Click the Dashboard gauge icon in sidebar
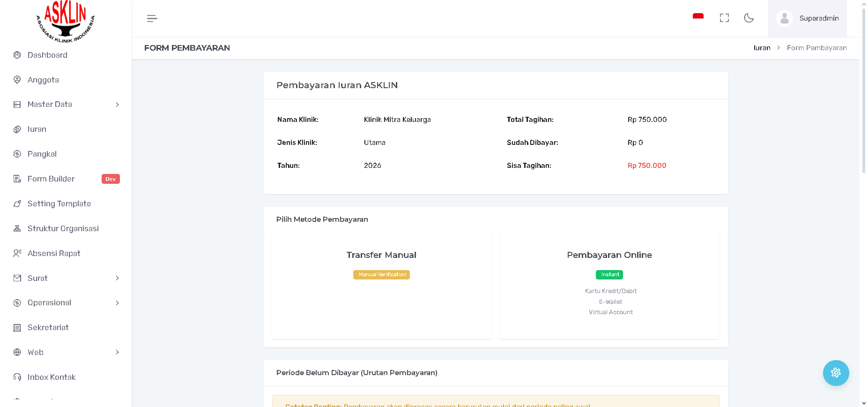This screenshot has height=407, width=868. click(17, 55)
